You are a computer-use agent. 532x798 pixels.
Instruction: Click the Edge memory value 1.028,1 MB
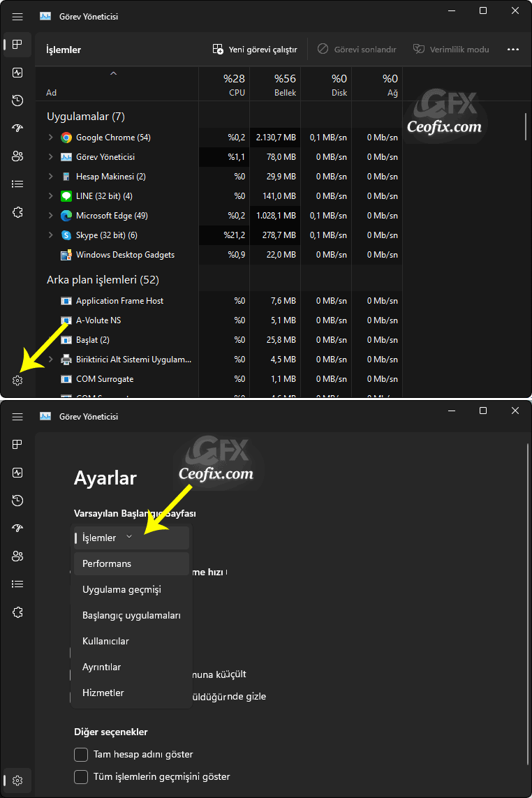pos(276,216)
